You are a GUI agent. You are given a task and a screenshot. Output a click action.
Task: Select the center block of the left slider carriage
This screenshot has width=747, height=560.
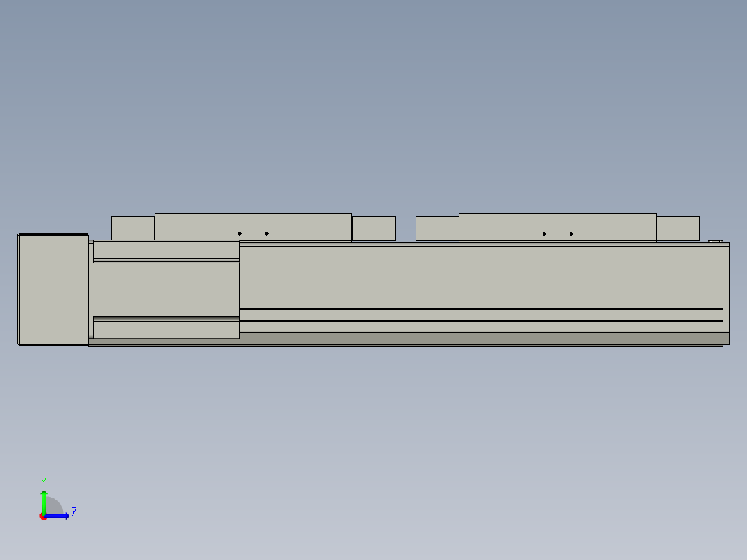pyautogui.click(x=253, y=227)
